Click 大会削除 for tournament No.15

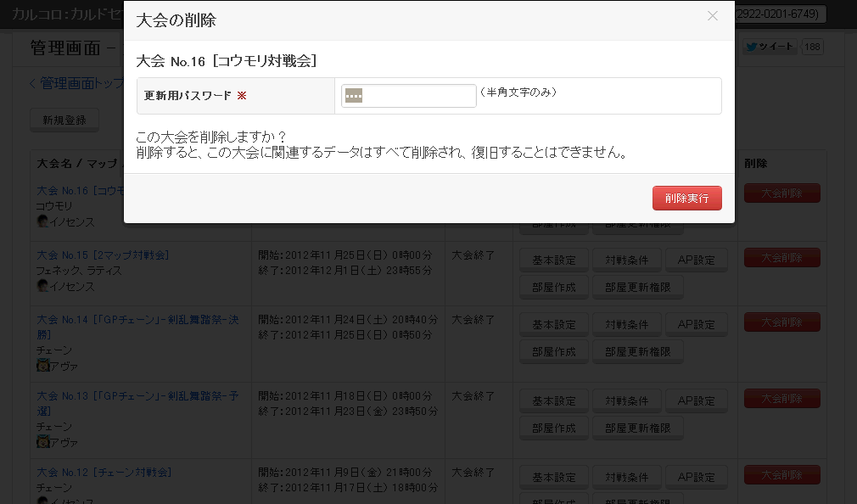click(781, 257)
